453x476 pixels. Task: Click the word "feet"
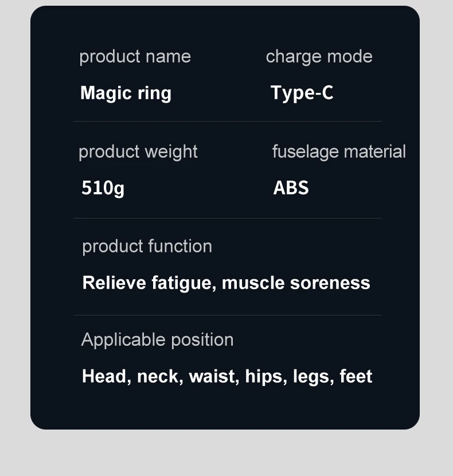[356, 377]
